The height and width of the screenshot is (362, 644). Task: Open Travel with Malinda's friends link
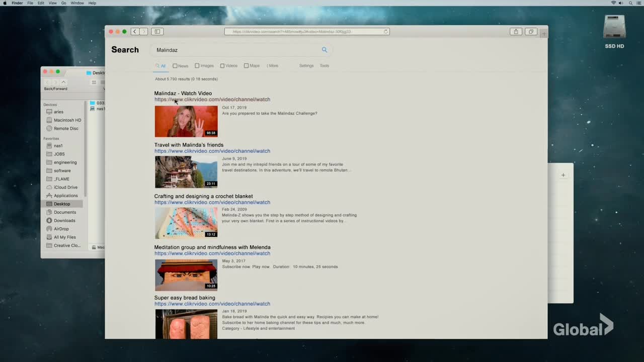point(189,145)
